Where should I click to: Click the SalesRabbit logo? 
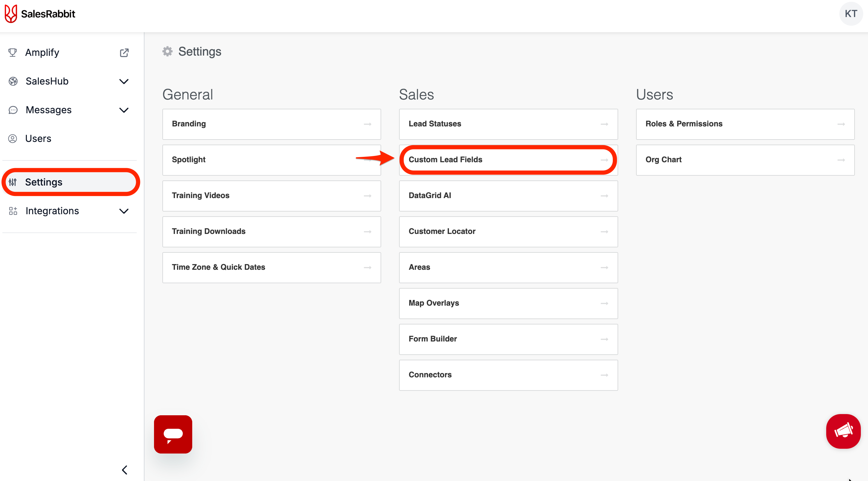(40, 14)
